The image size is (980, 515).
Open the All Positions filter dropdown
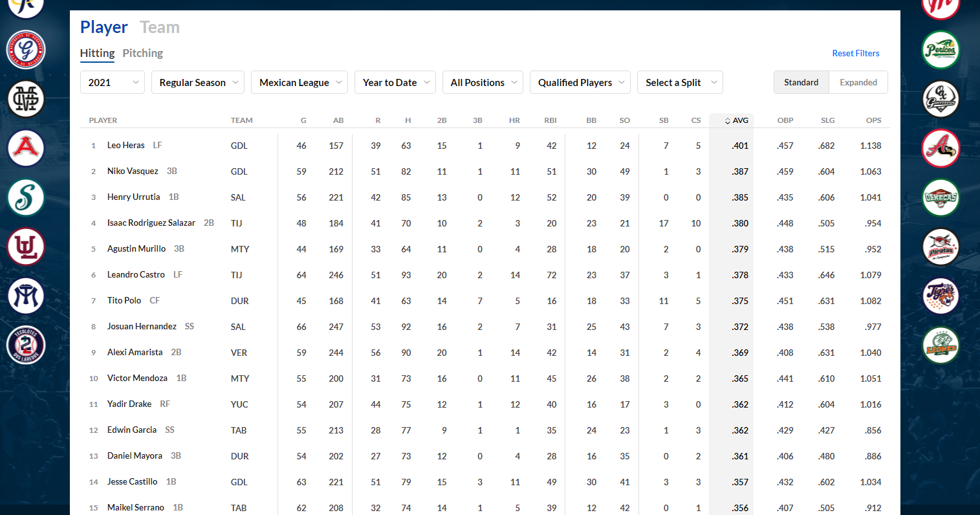click(483, 82)
